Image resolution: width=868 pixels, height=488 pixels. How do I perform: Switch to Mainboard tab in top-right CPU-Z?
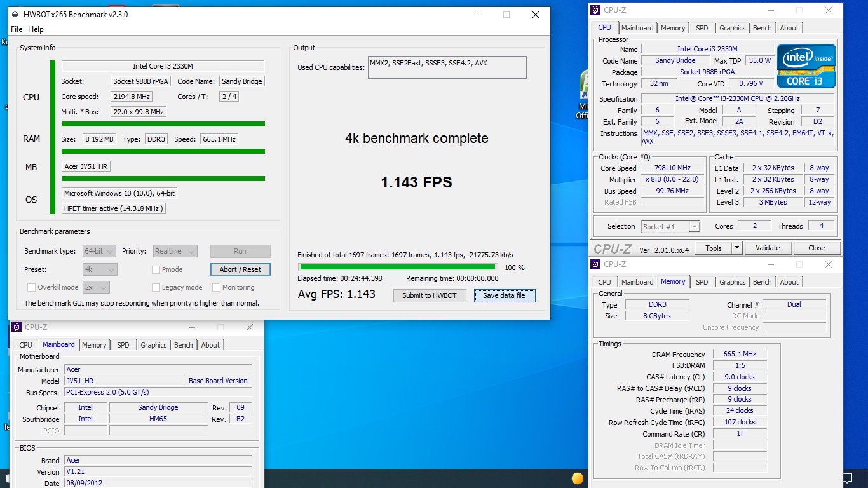click(637, 28)
